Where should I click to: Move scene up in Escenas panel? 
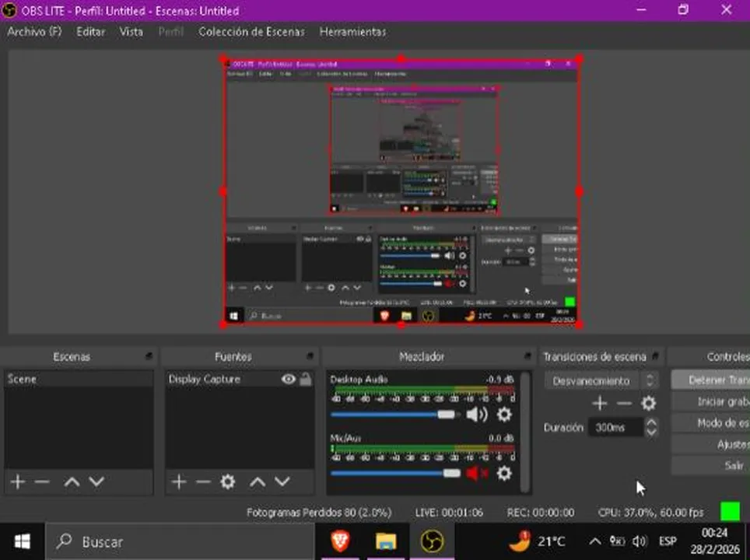pyautogui.click(x=72, y=481)
